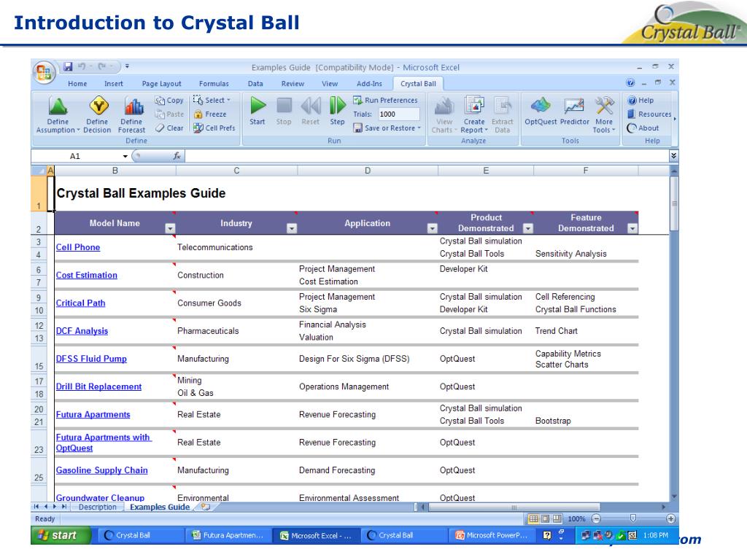Viewport: 747px width, 560px height.
Task: Open Define Forecast tool
Action: point(132,114)
